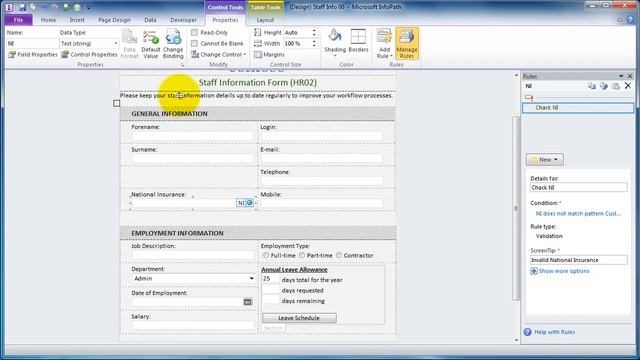
Task: Click the Date of Employment calendar icon
Action: [247, 302]
